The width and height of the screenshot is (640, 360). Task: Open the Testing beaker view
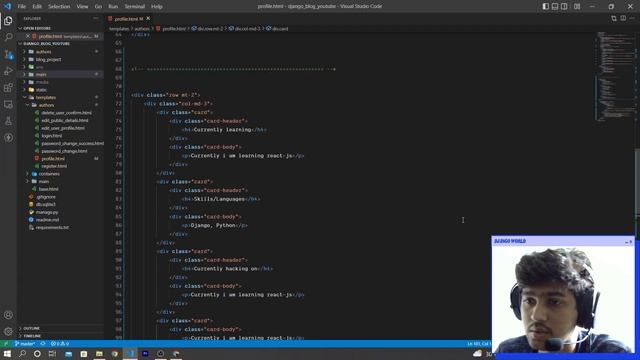[8, 121]
